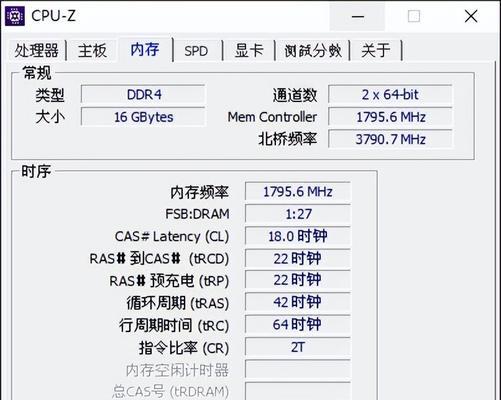
Task: Open the 处理器 tab
Action: [36, 51]
